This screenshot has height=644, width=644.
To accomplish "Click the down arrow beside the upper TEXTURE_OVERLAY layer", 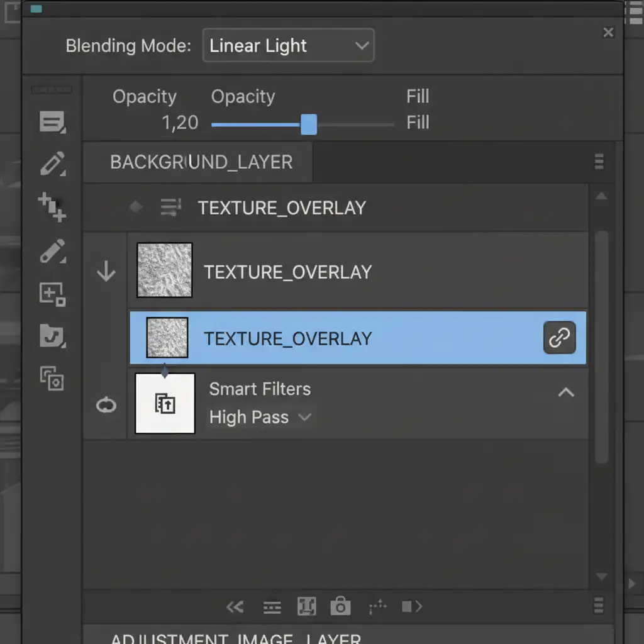I will click(x=106, y=272).
